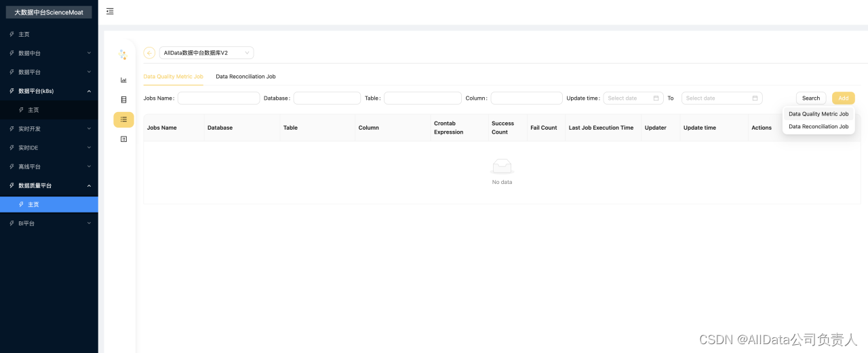Click the lightning icon beside 数据中台
The height and width of the screenshot is (353, 868).
12,53
